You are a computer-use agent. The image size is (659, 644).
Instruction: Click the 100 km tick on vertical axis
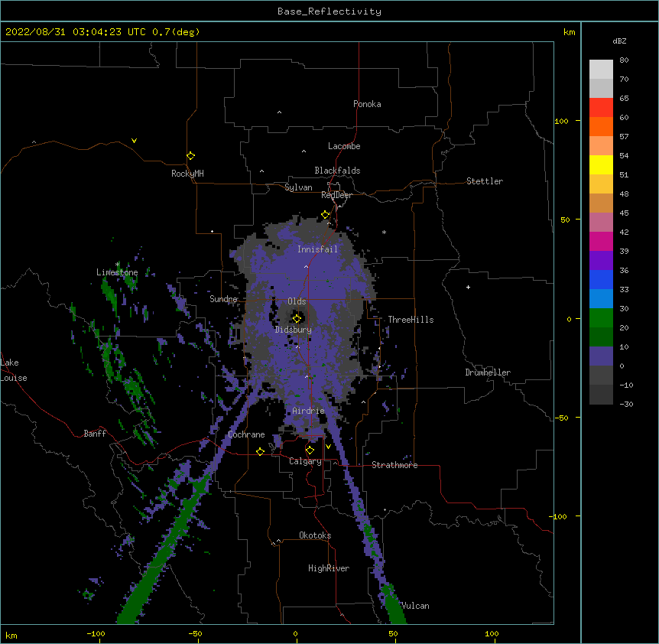click(x=561, y=121)
